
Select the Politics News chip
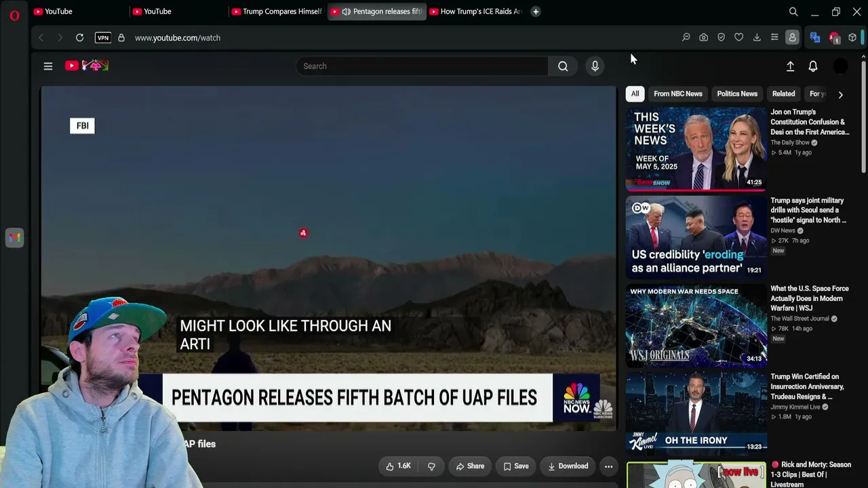tap(737, 94)
